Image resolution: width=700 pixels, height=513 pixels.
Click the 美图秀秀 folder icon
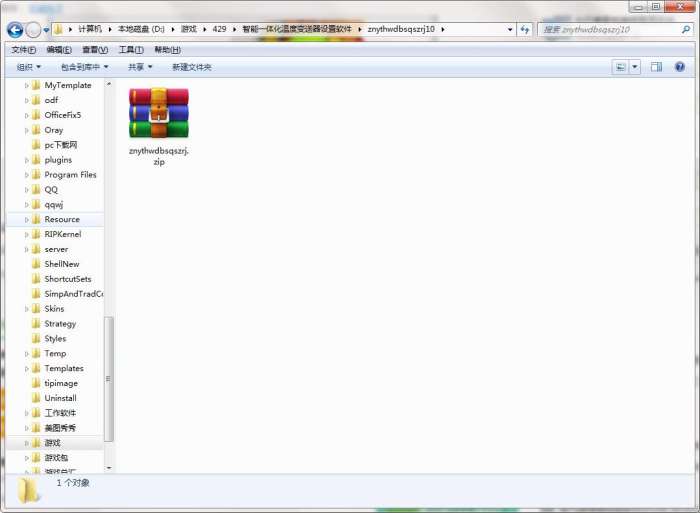(x=37, y=428)
